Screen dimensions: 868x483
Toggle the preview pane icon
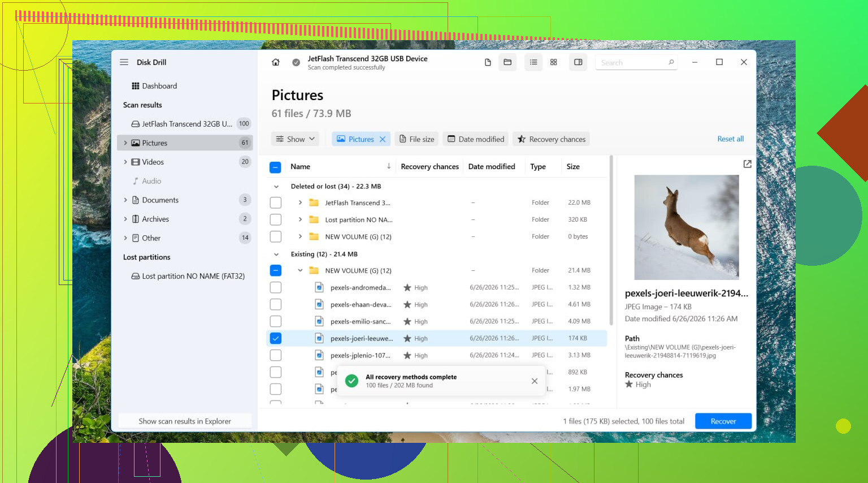(x=578, y=62)
